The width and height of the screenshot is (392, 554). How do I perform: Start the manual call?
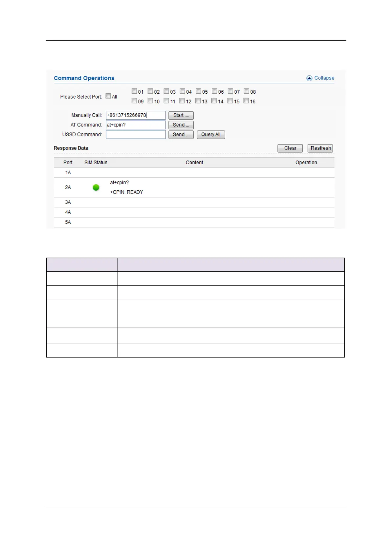(181, 115)
